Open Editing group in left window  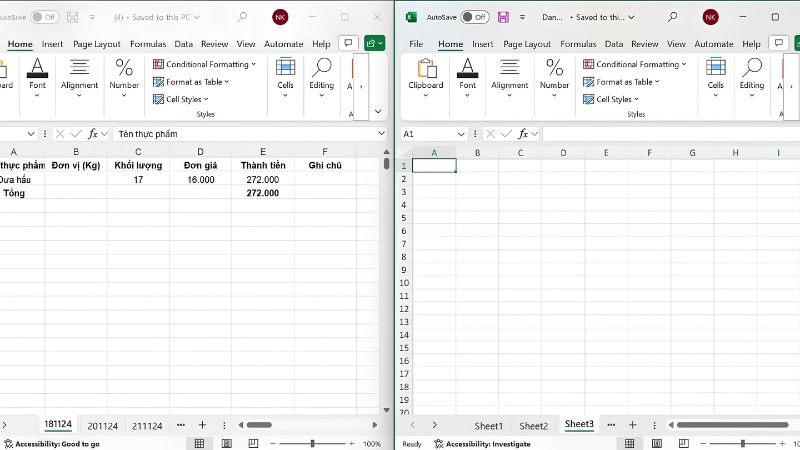pyautogui.click(x=321, y=78)
